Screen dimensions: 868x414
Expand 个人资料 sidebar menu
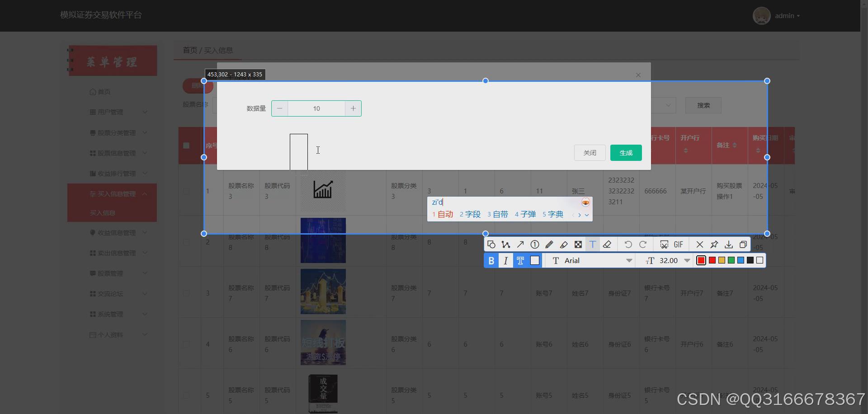pyautogui.click(x=112, y=335)
